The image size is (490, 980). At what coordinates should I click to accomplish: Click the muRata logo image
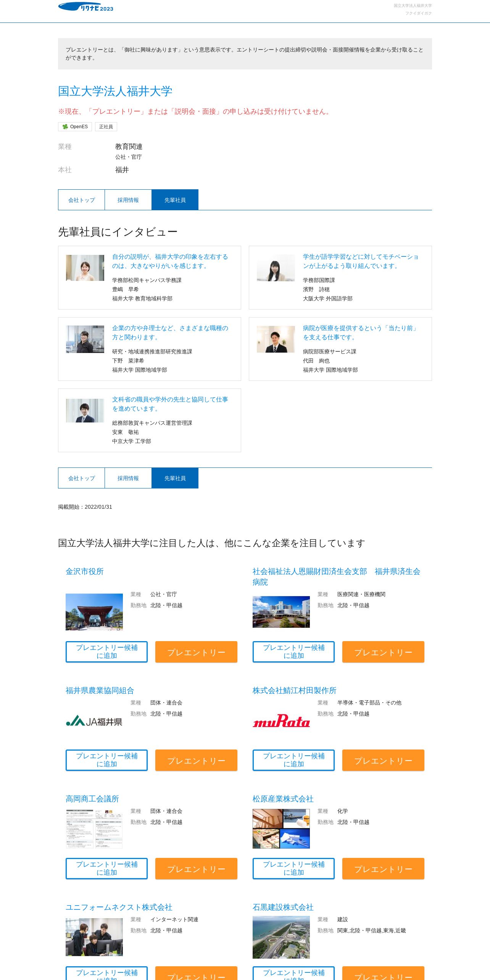tap(281, 721)
